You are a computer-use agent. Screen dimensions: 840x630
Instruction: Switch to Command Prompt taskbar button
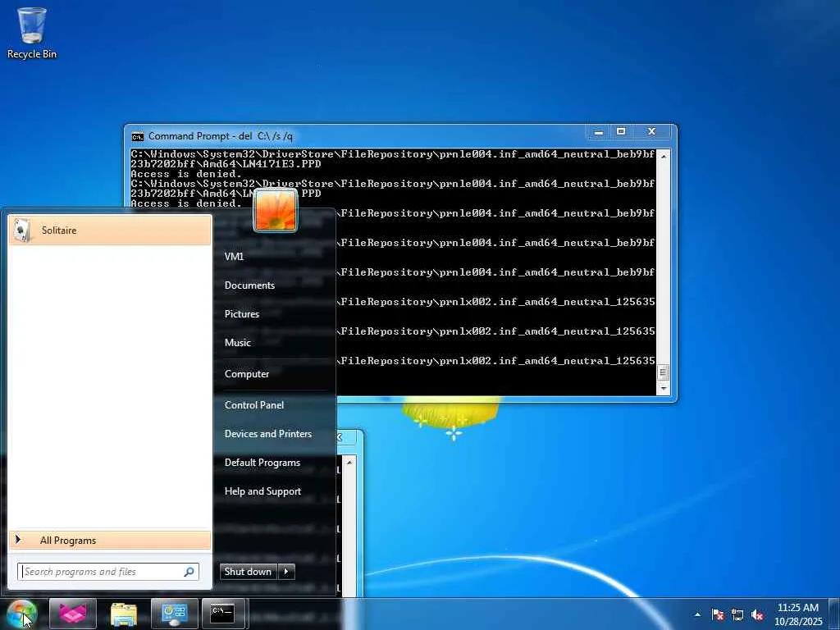[222, 614]
